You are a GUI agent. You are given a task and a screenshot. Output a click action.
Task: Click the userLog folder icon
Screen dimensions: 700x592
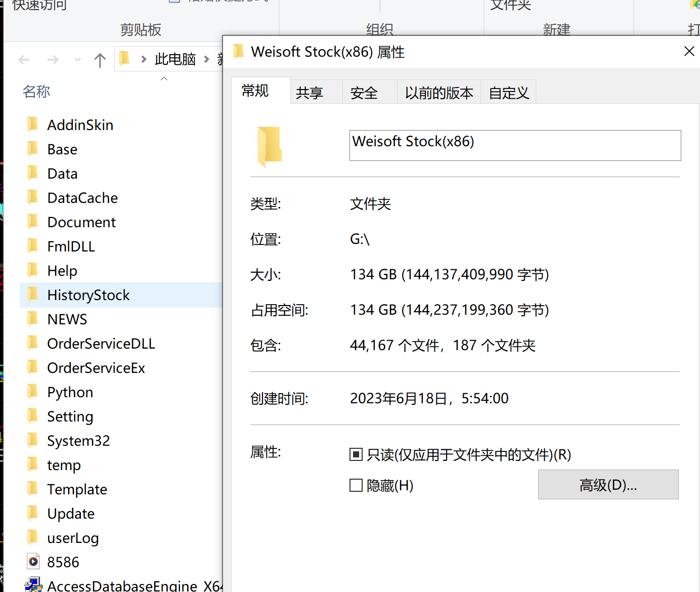32,537
